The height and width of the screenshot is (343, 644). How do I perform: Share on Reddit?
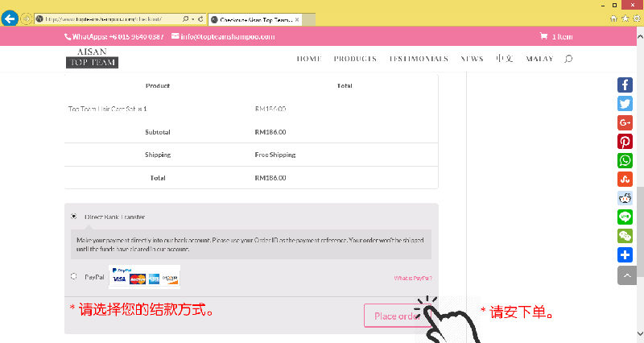click(625, 198)
